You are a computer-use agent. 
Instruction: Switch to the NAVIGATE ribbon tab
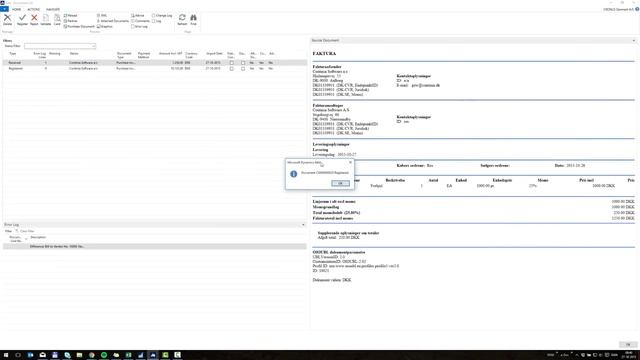[53, 9]
